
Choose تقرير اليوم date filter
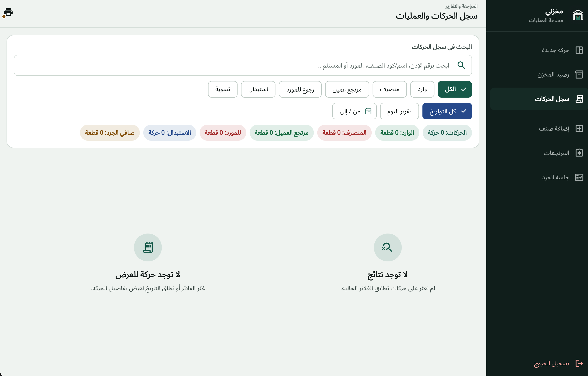[x=399, y=111]
